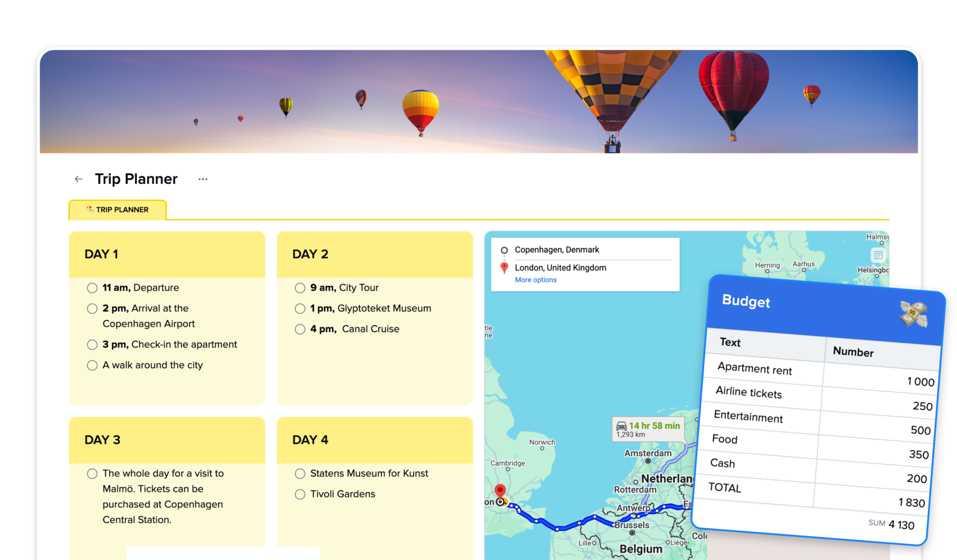Viewport: 957px width, 560px height.
Task: Click the Number column header in Budget
Action: pyautogui.click(x=853, y=352)
